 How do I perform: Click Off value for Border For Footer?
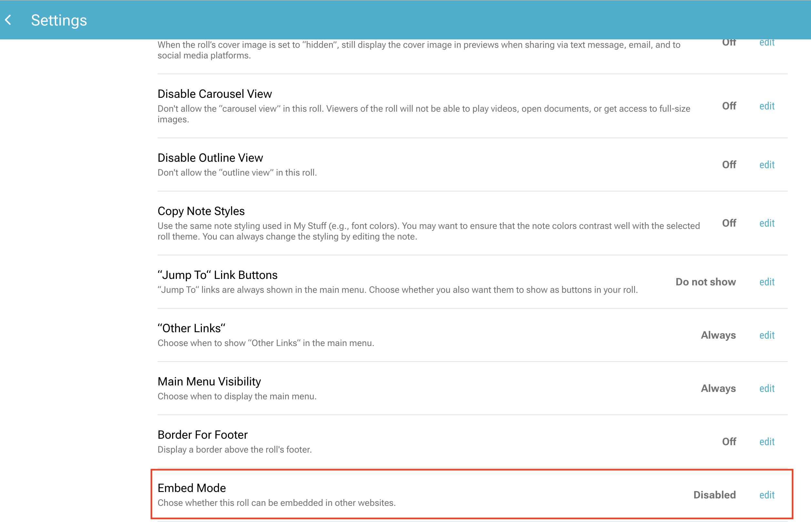pos(729,442)
